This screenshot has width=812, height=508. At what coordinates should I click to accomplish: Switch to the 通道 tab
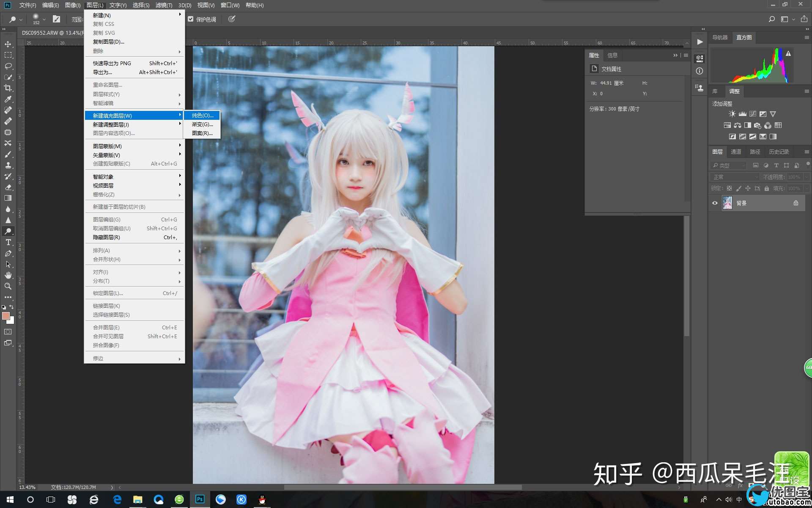point(736,152)
